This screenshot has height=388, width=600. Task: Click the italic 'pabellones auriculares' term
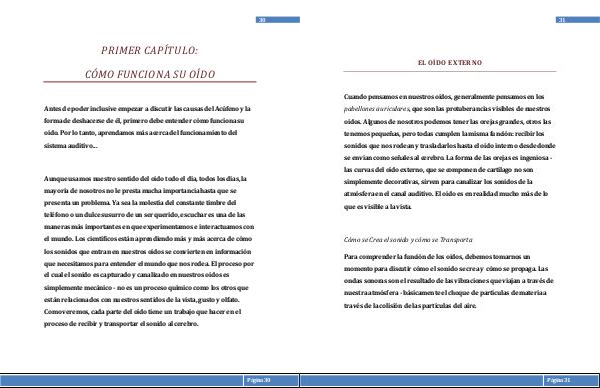tap(376, 109)
